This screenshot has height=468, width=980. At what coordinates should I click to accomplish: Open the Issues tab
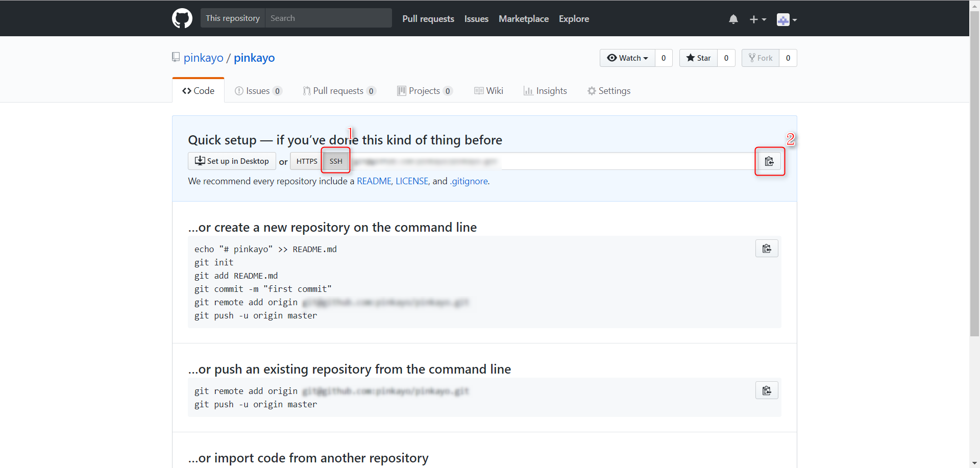tap(258, 91)
